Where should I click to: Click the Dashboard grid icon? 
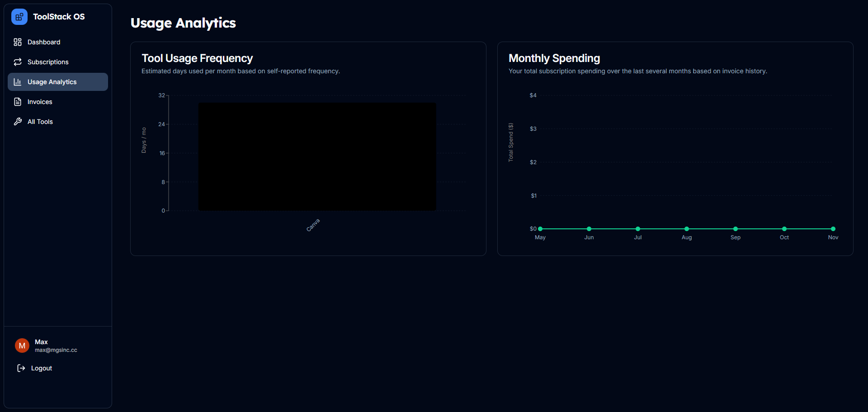(x=18, y=42)
